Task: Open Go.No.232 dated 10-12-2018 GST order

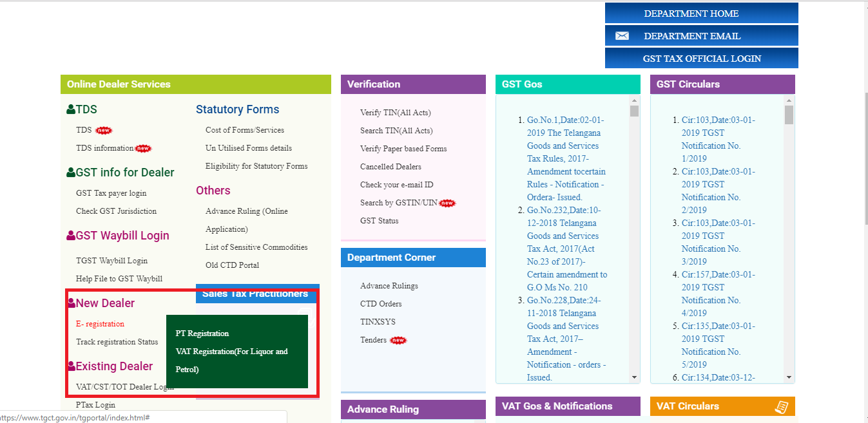Action: (567, 249)
